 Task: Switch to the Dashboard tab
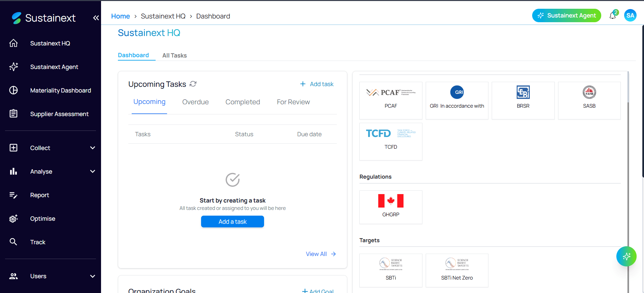point(133,55)
